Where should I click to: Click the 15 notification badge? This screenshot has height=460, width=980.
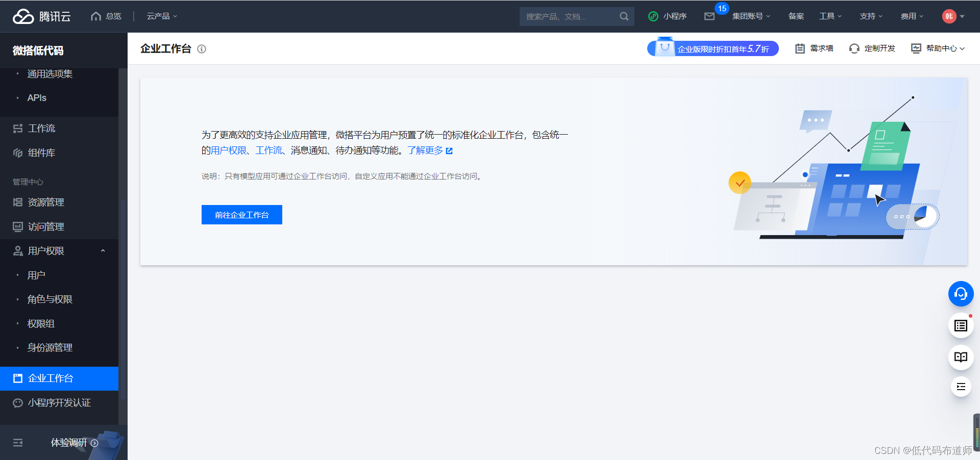[722, 9]
